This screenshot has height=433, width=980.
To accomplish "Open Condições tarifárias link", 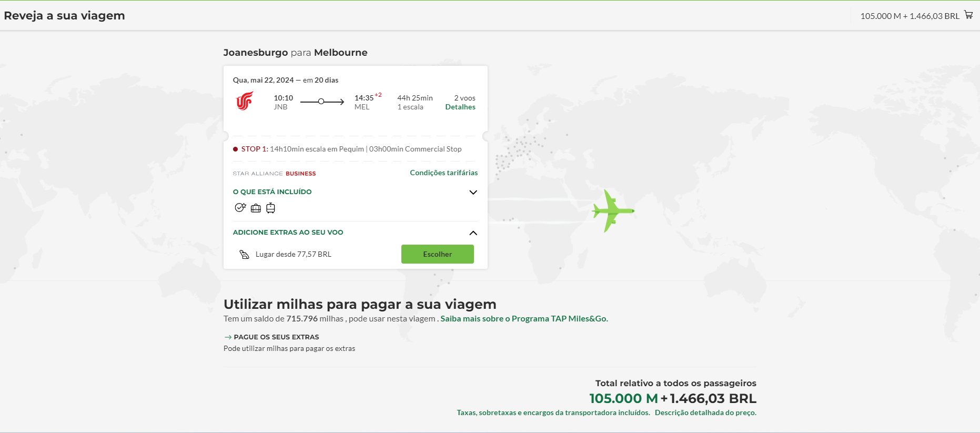I will click(444, 173).
